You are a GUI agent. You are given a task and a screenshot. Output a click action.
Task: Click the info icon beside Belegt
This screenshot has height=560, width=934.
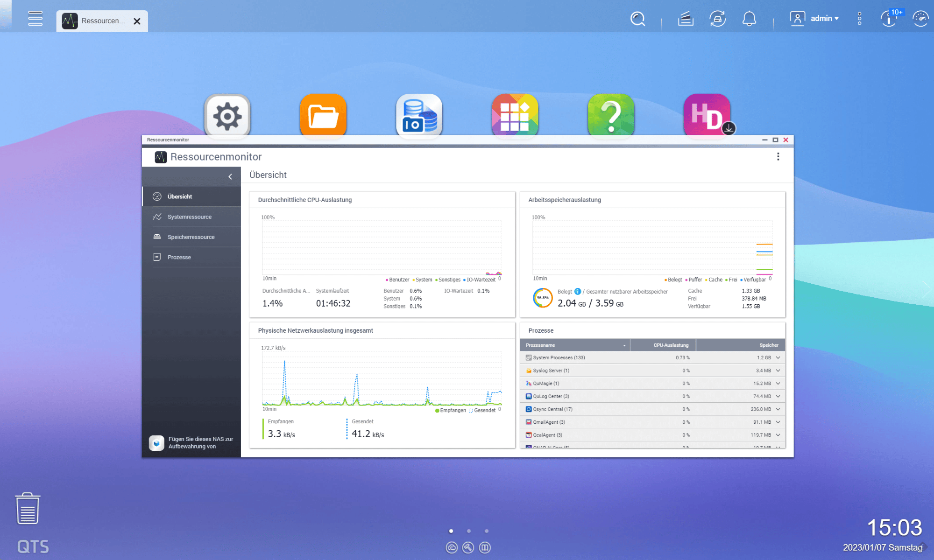pos(578,291)
